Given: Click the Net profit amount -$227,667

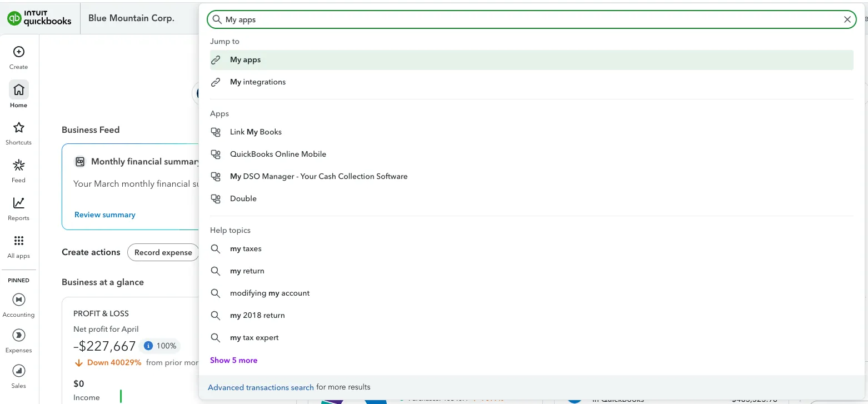Looking at the screenshot, I should pyautogui.click(x=104, y=346).
